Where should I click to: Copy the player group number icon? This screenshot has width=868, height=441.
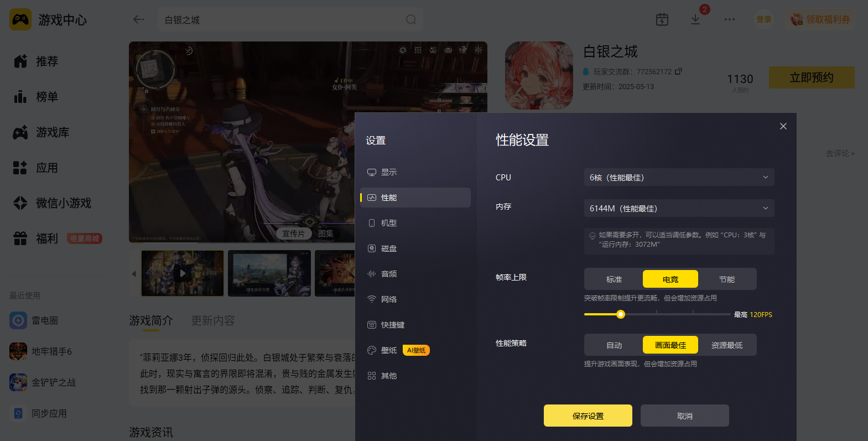679,71
